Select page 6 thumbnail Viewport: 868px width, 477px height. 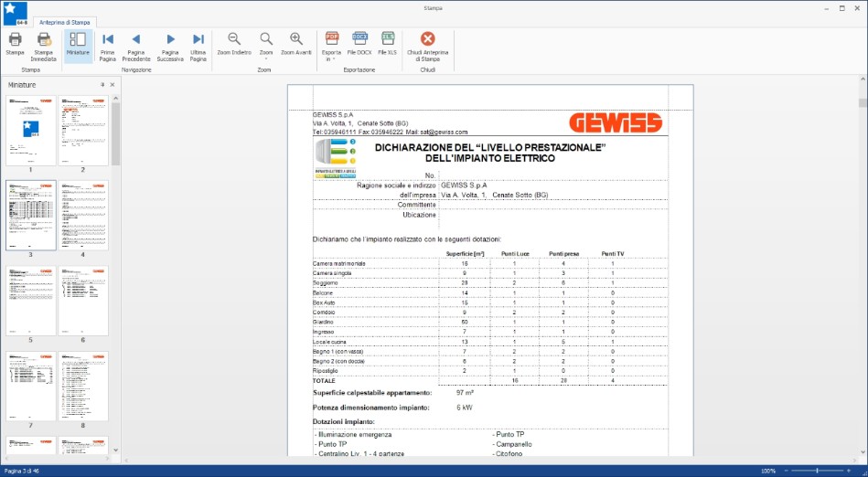tap(83, 301)
